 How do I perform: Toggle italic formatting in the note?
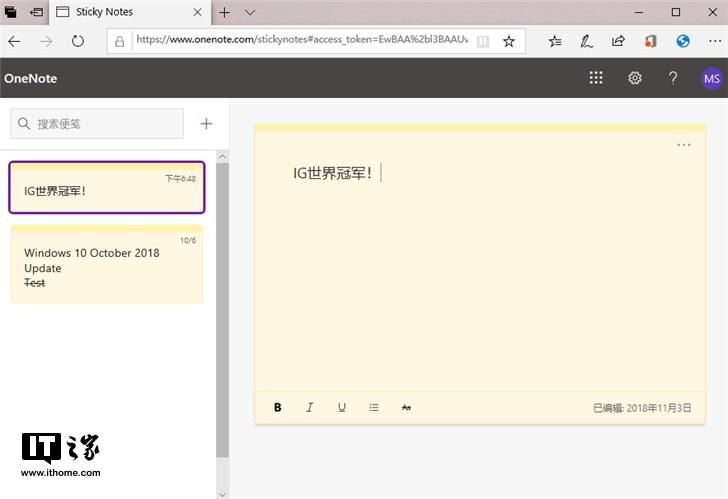(310, 407)
